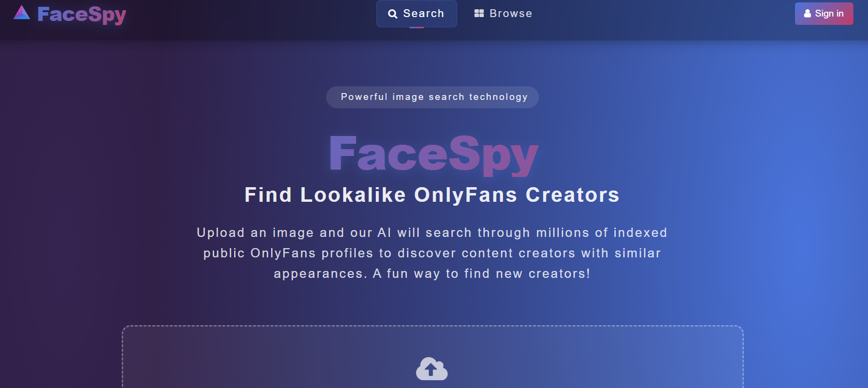Screen dimensions: 868x388
Task: Click the "Sign in" text label
Action: coord(829,14)
